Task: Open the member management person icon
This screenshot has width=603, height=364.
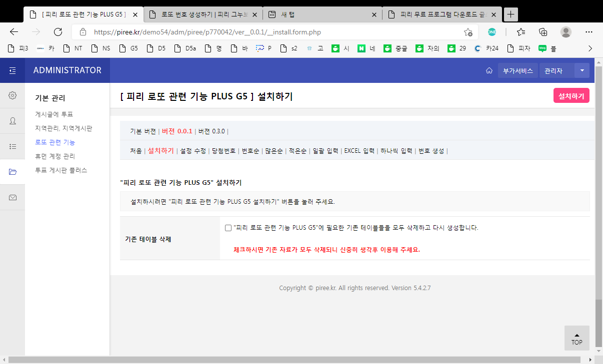Action: [12, 121]
